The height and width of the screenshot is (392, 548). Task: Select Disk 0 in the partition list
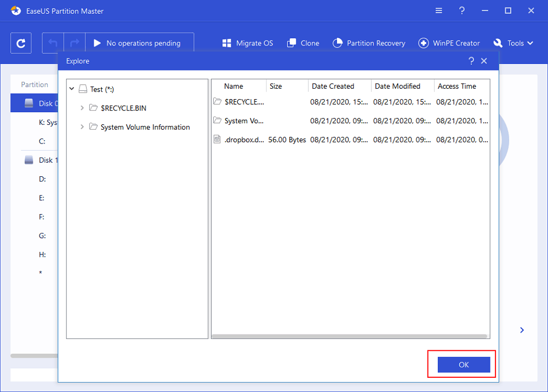pos(34,103)
